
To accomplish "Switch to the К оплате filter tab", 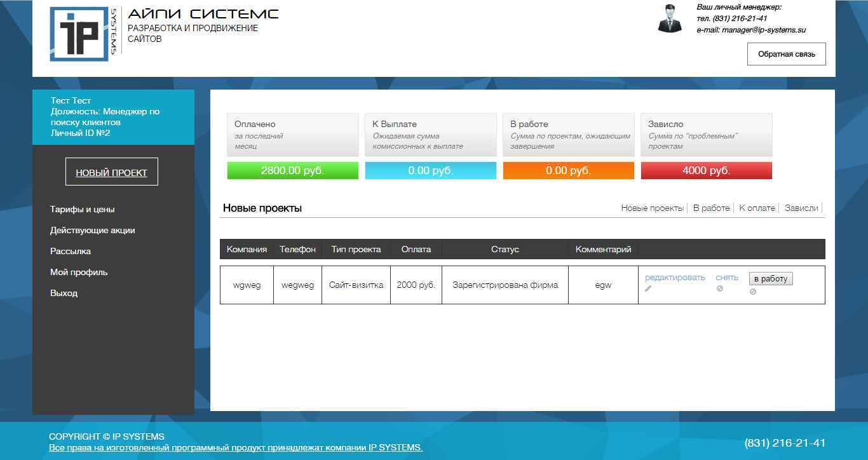I will [x=757, y=207].
